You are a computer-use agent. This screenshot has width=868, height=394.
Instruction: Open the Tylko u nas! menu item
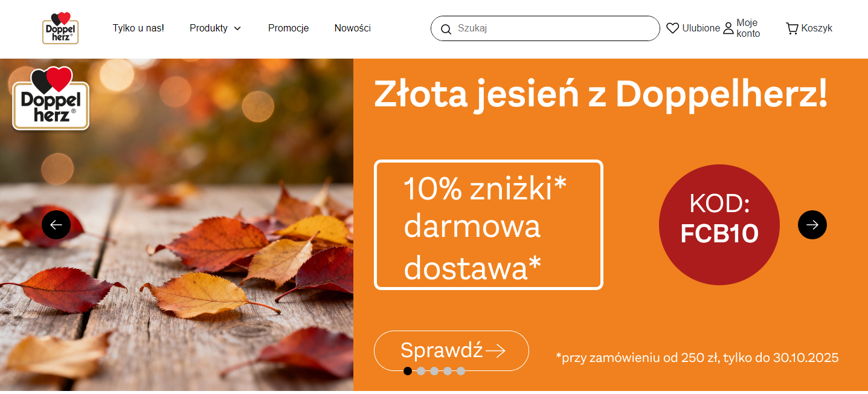138,28
